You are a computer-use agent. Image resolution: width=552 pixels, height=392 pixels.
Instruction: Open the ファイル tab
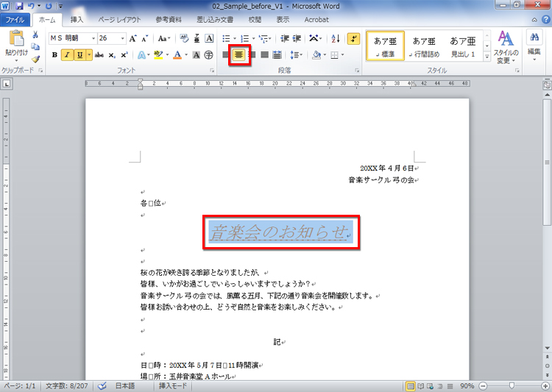15,20
